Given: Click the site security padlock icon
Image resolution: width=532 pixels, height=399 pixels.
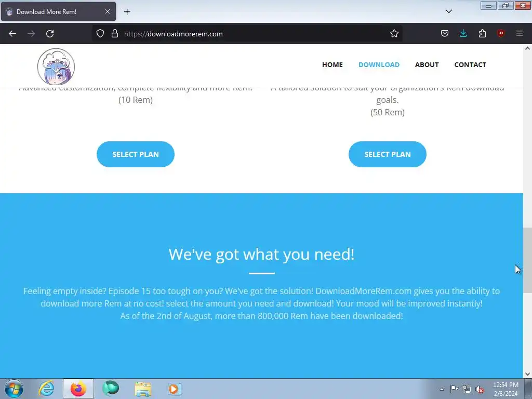Looking at the screenshot, I should [x=115, y=33].
